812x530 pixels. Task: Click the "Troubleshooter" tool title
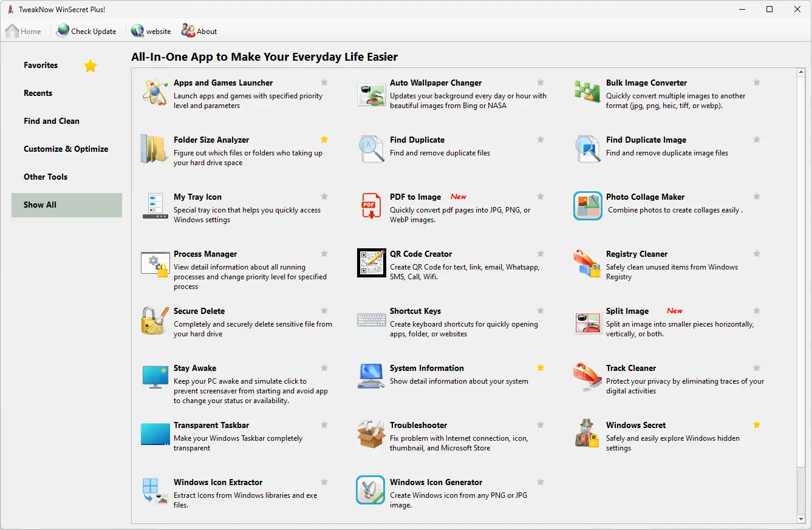coord(418,426)
